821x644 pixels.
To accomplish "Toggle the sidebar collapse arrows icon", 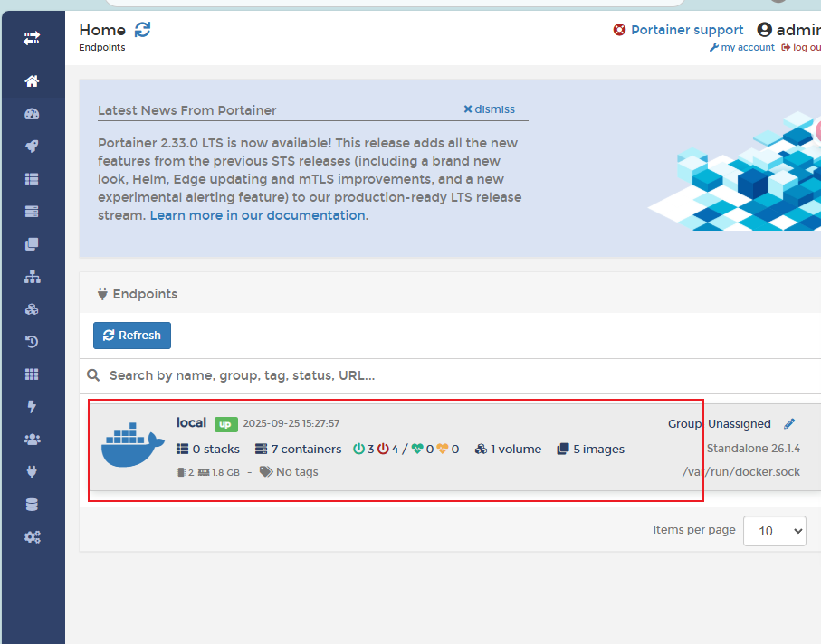I will point(32,38).
